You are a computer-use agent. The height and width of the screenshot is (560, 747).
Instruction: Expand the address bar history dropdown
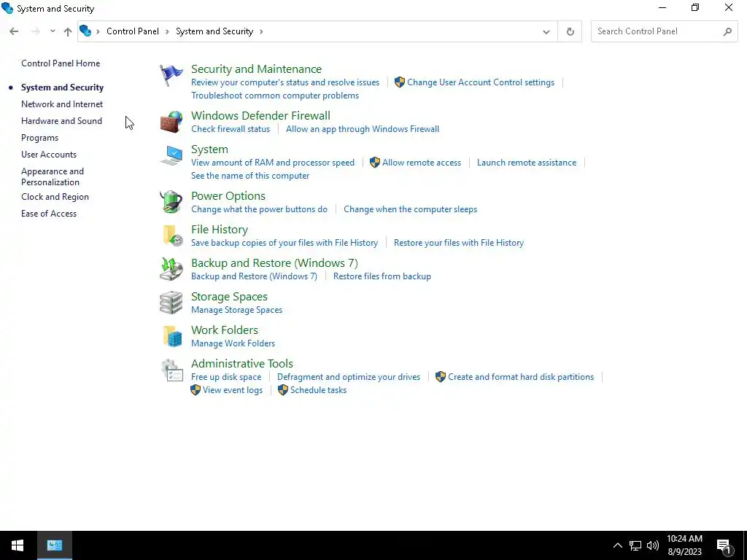[546, 32]
